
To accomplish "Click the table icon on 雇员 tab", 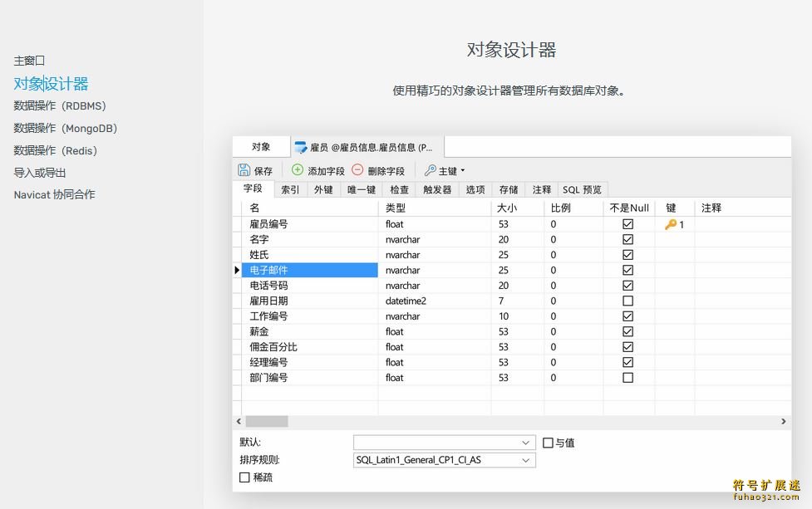I will tap(301, 147).
